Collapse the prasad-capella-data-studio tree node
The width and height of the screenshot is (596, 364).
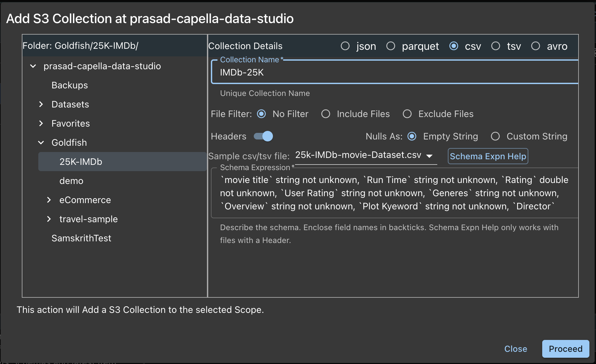point(33,66)
